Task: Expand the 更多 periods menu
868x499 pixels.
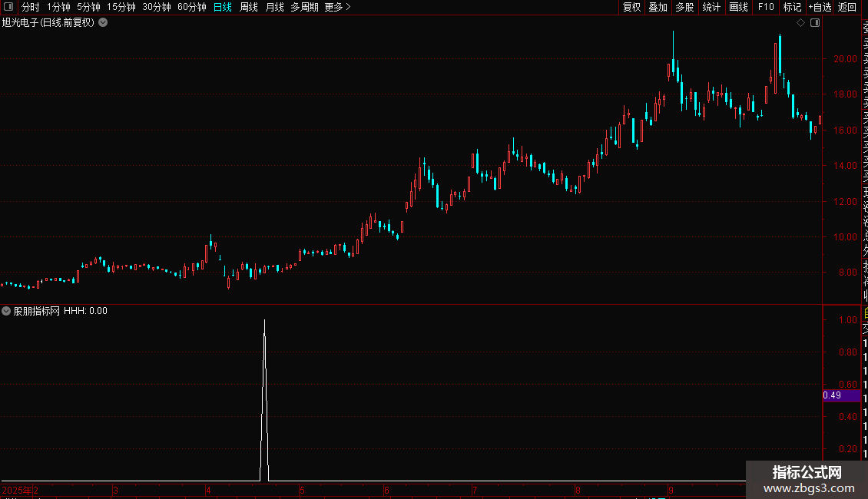Action: (x=337, y=7)
